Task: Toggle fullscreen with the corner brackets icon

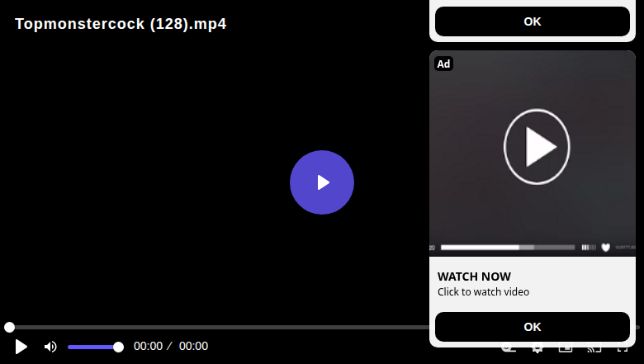Action: (623, 349)
